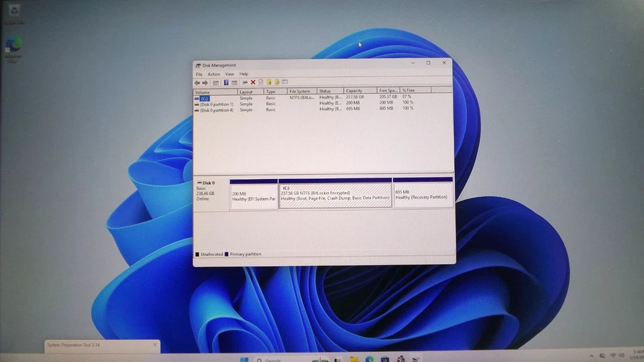Select the (C:) BitLocker Encrypted partition block
Screen dimensions: 644x362
[x=335, y=193]
